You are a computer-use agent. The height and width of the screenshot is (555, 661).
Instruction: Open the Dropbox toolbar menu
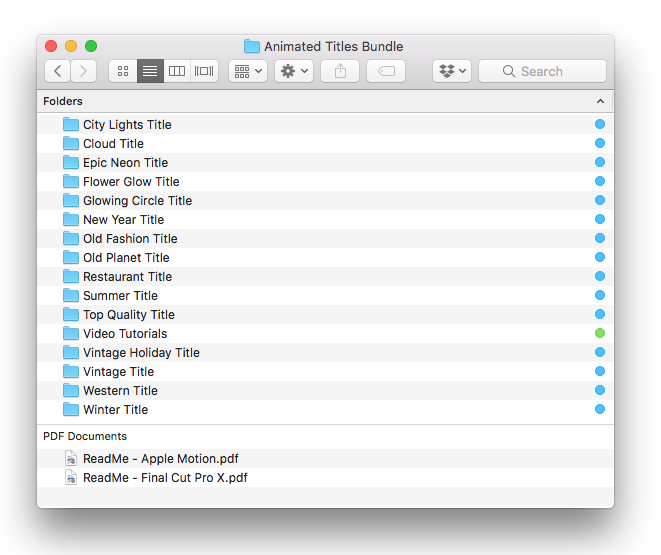[452, 71]
